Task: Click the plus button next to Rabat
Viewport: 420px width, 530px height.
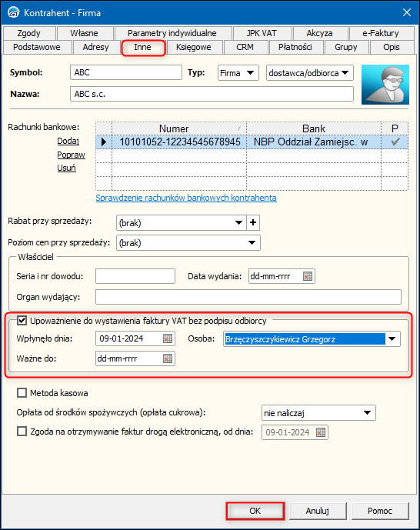Action: tap(253, 222)
